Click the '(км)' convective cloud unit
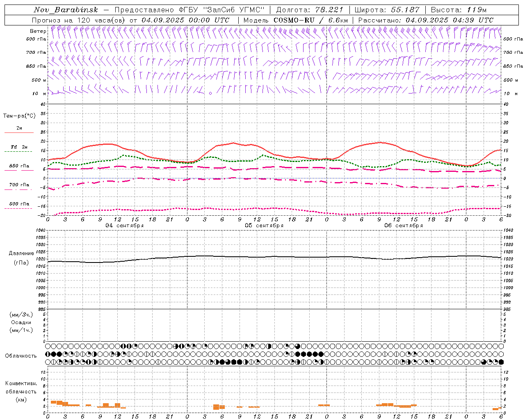The width and height of the screenshot is (525, 420). click(21, 399)
